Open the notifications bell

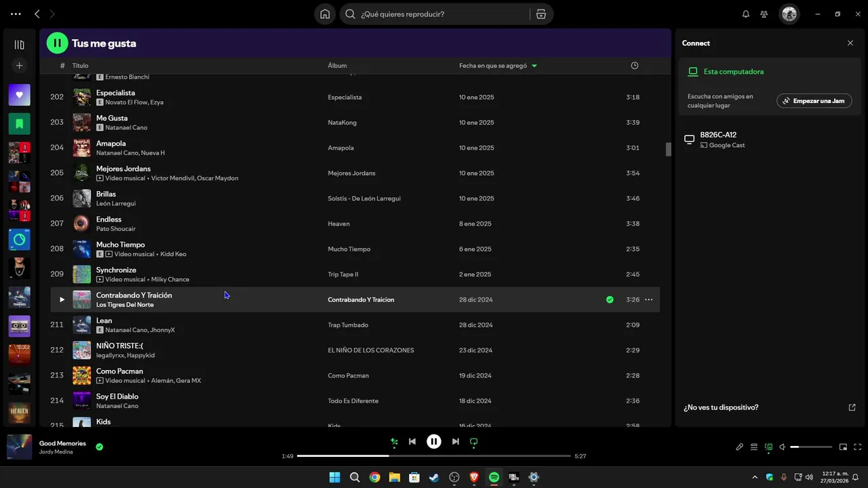(746, 14)
